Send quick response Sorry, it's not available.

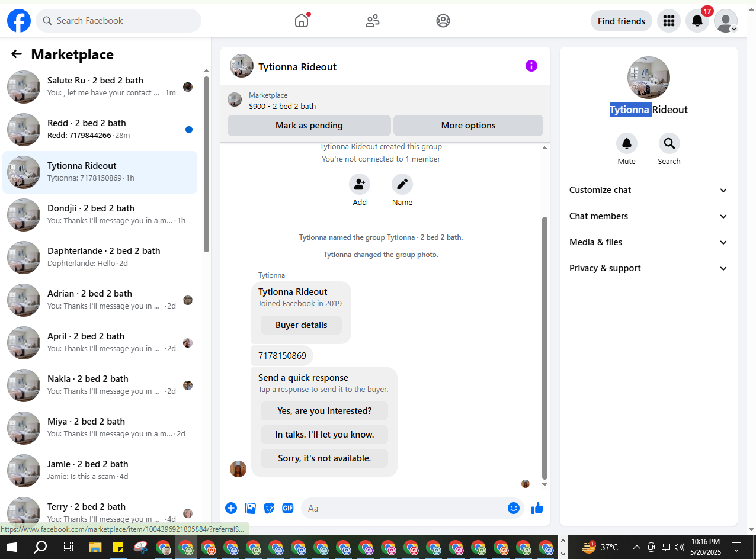point(324,458)
